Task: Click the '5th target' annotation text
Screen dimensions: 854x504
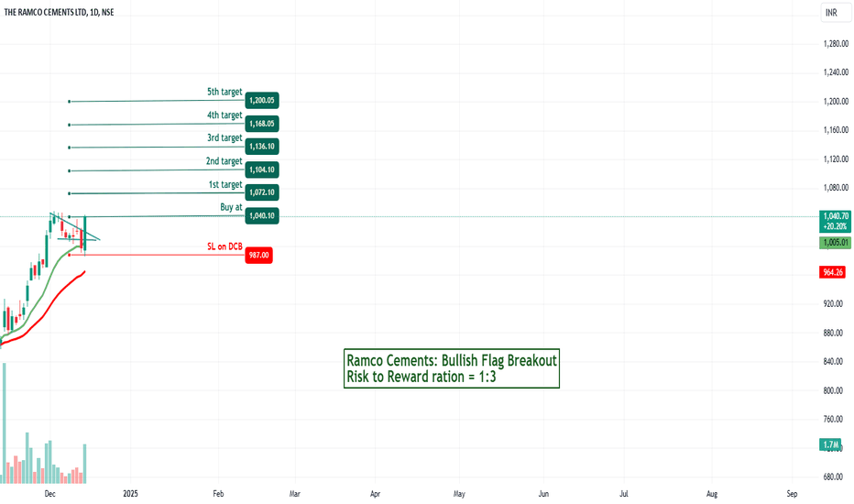Action: pyautogui.click(x=224, y=92)
